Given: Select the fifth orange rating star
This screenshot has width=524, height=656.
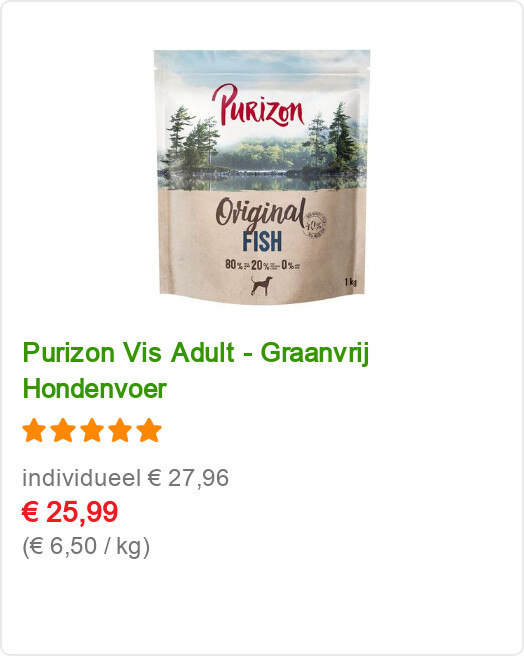Looking at the screenshot, I should [x=149, y=430].
